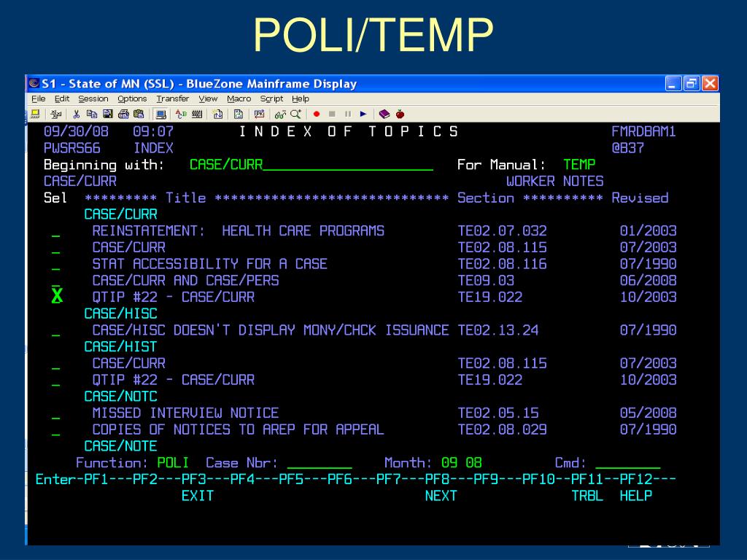Click the printer icon in the toolbar

click(x=124, y=114)
